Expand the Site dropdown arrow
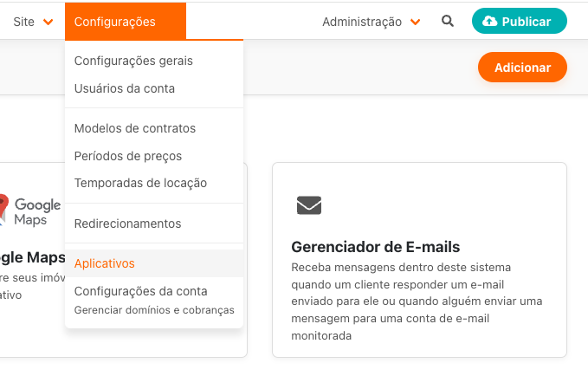This screenshot has height=376, width=588. click(x=48, y=22)
